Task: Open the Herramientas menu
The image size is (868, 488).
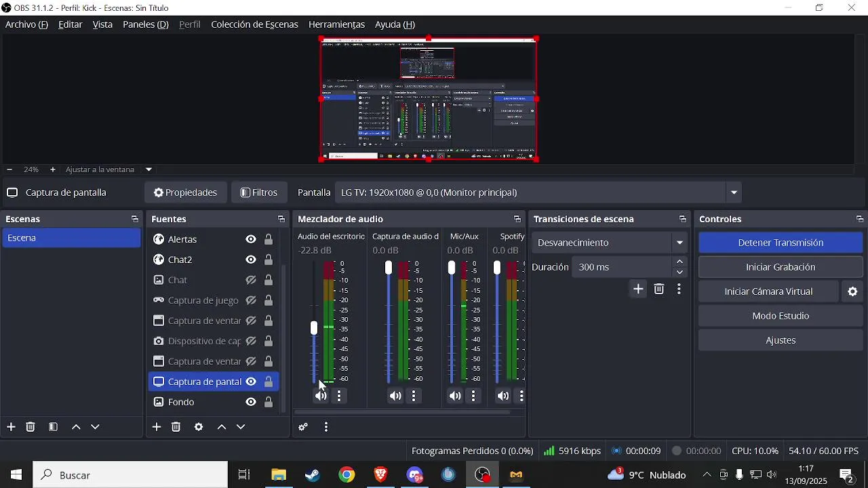Action: 337,24
